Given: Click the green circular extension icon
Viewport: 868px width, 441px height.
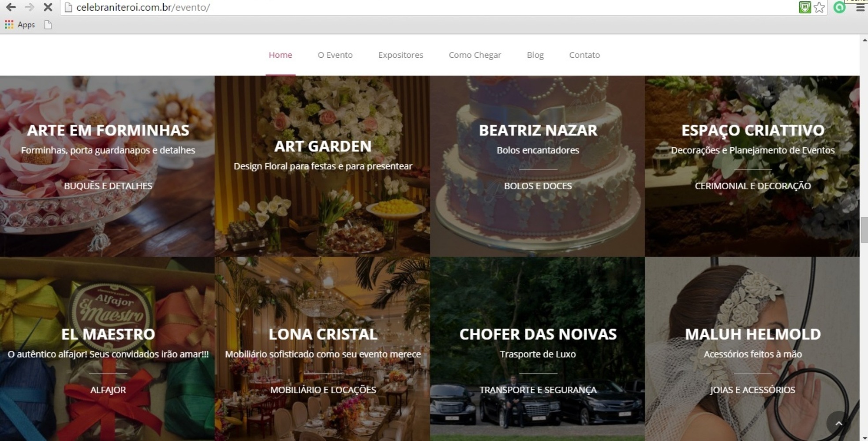Looking at the screenshot, I should 839,7.
